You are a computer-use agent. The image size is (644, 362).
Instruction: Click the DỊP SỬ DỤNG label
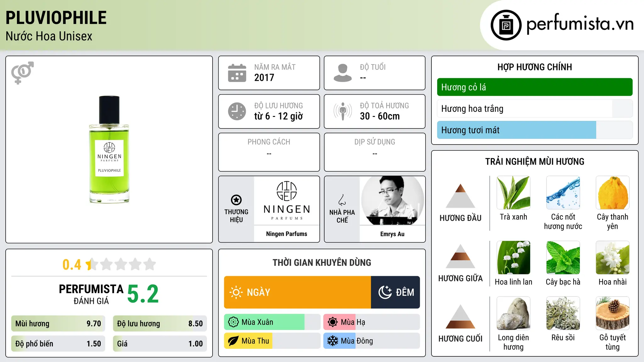pos(375,142)
